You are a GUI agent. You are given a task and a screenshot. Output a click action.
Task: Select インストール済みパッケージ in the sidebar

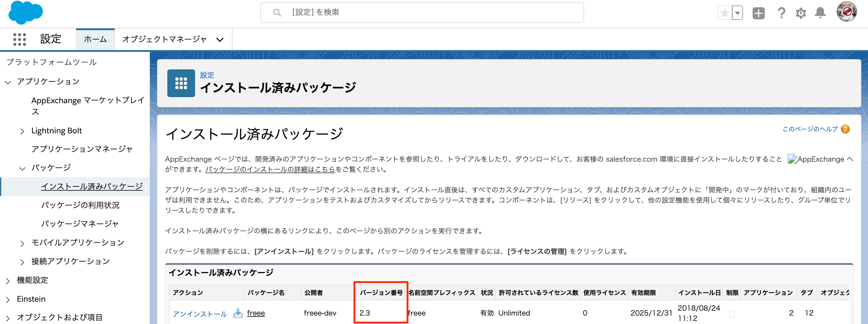[x=92, y=186]
